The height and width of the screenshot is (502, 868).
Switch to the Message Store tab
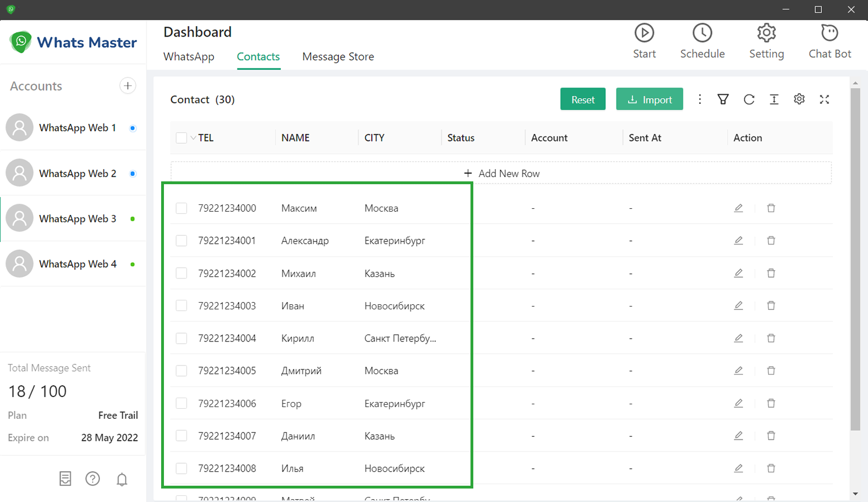coord(338,57)
